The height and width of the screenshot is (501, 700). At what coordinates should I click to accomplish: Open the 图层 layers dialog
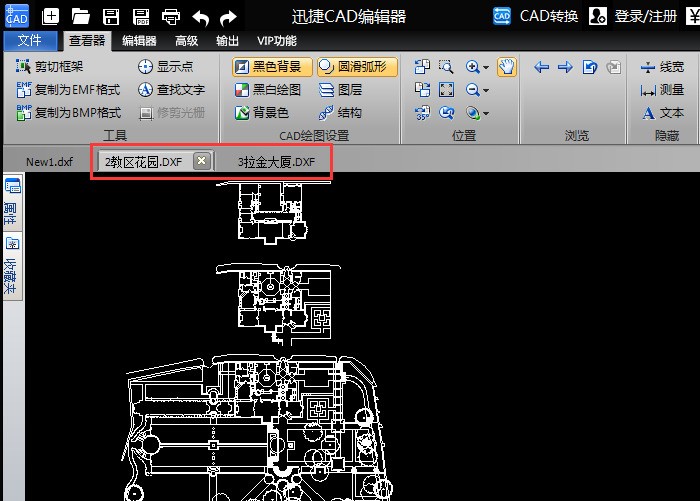[x=341, y=90]
